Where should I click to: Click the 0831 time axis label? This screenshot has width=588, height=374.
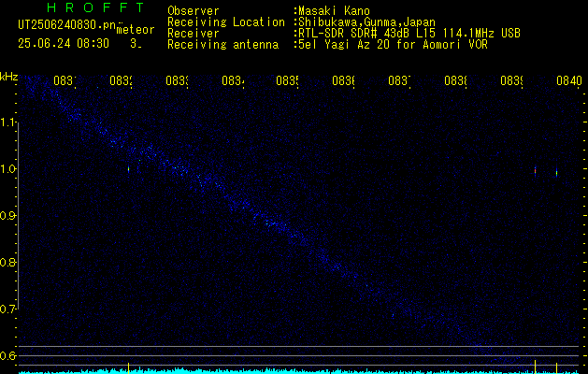pyautogui.click(x=65, y=80)
